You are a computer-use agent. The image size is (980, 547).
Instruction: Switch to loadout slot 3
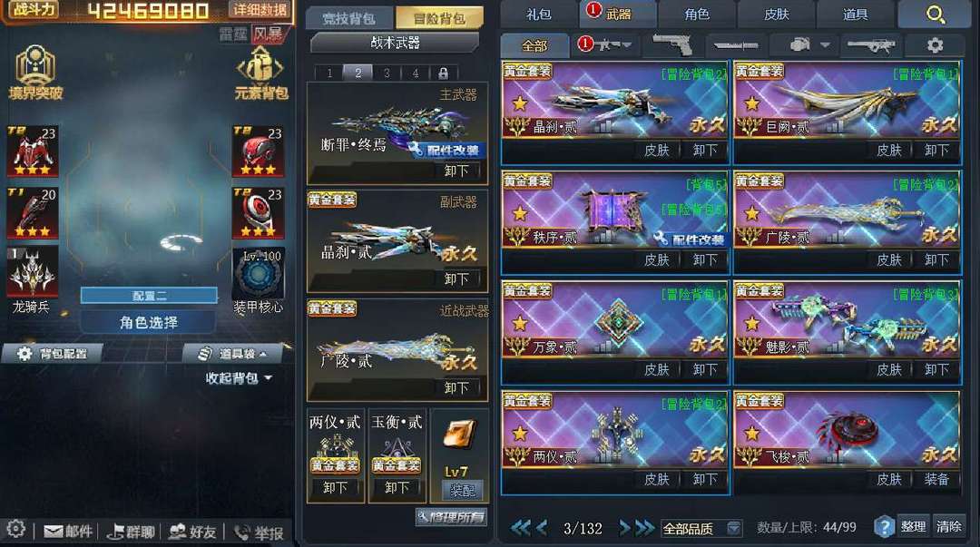point(387,73)
